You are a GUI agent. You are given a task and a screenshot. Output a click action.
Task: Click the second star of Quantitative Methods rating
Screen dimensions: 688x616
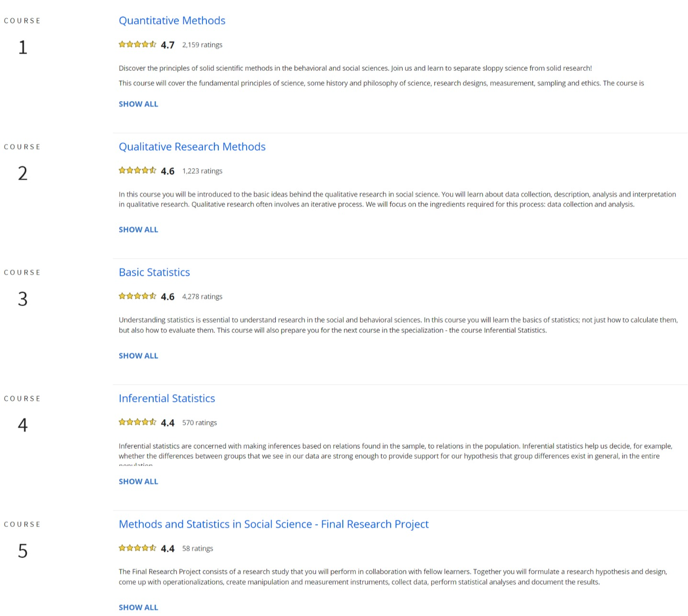click(130, 44)
